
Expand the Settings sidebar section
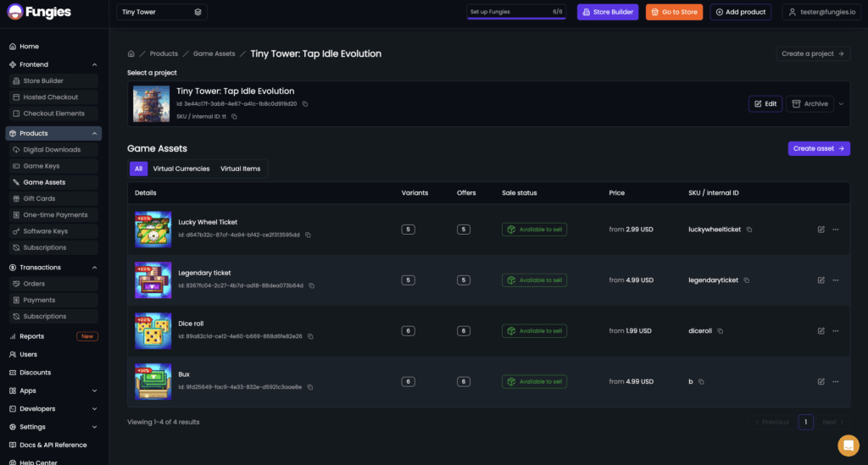95,427
